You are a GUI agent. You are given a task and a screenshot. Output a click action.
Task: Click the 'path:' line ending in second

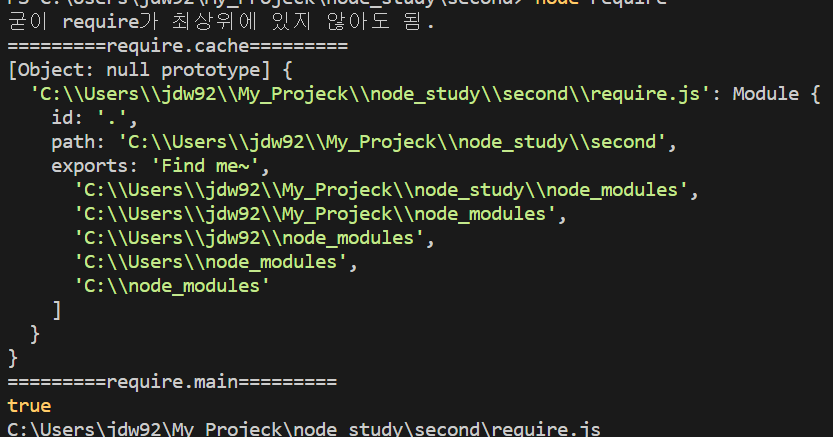click(x=364, y=142)
